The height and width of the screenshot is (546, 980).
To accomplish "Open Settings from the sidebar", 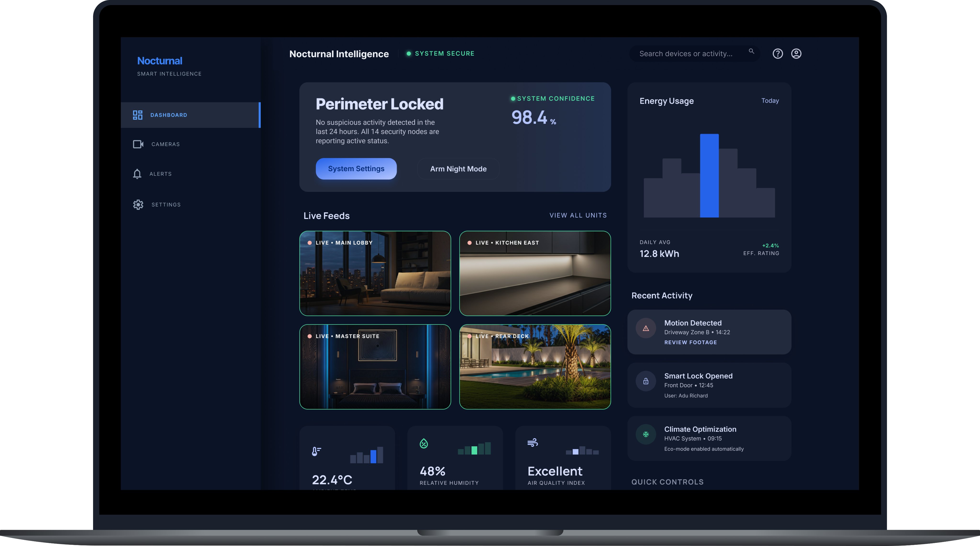I will (166, 205).
